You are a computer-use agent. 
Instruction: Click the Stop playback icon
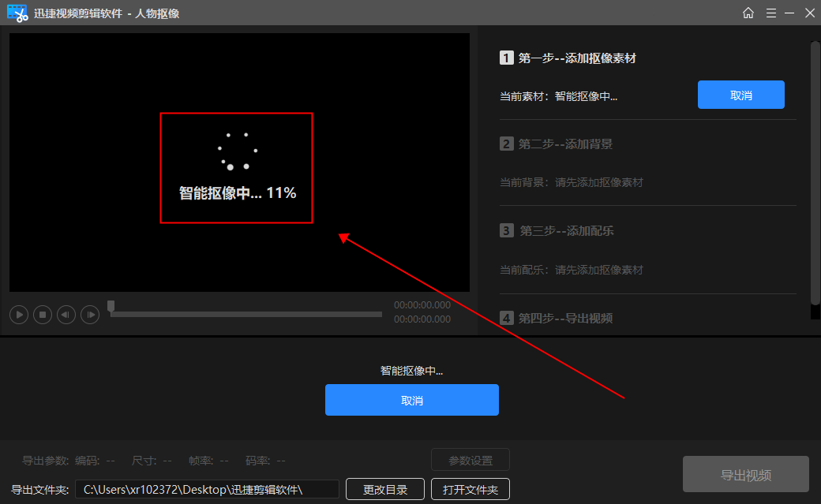click(42, 314)
